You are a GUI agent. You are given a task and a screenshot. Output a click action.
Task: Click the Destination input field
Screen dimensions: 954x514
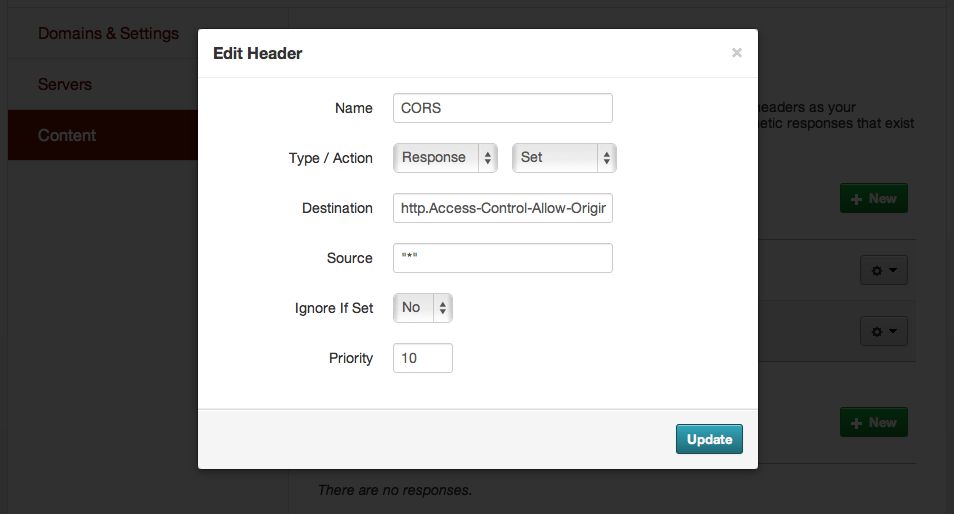[503, 208]
